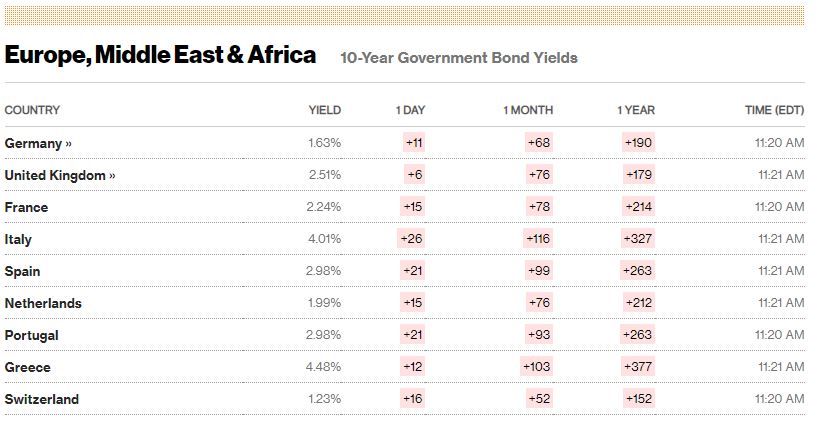Click the COUNTRY column header
The width and height of the screenshot is (816, 427).
click(32, 110)
